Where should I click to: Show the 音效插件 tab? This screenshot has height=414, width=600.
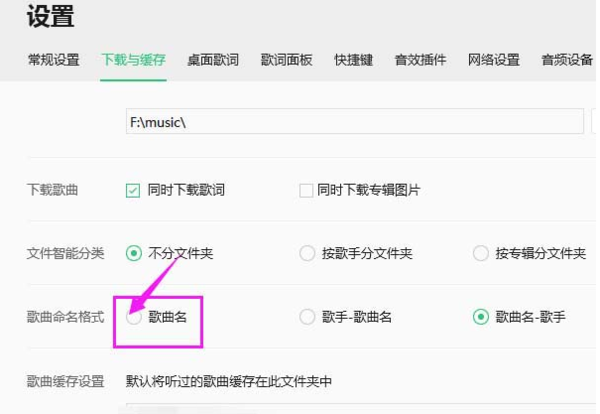click(x=420, y=60)
